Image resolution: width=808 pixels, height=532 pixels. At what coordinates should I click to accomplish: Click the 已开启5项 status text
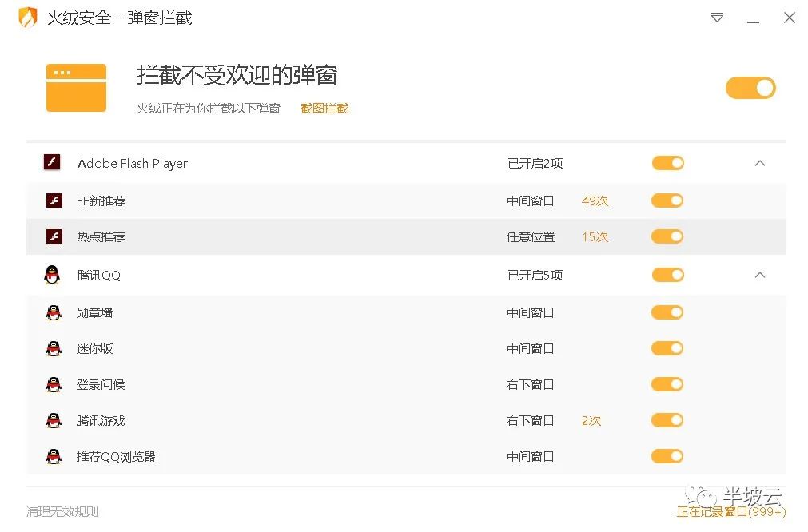click(x=535, y=275)
